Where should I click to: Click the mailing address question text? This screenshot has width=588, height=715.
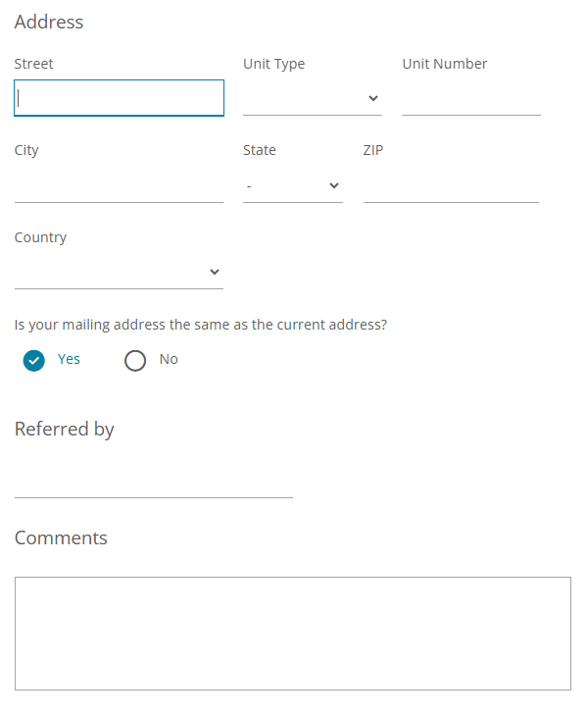coord(200,325)
